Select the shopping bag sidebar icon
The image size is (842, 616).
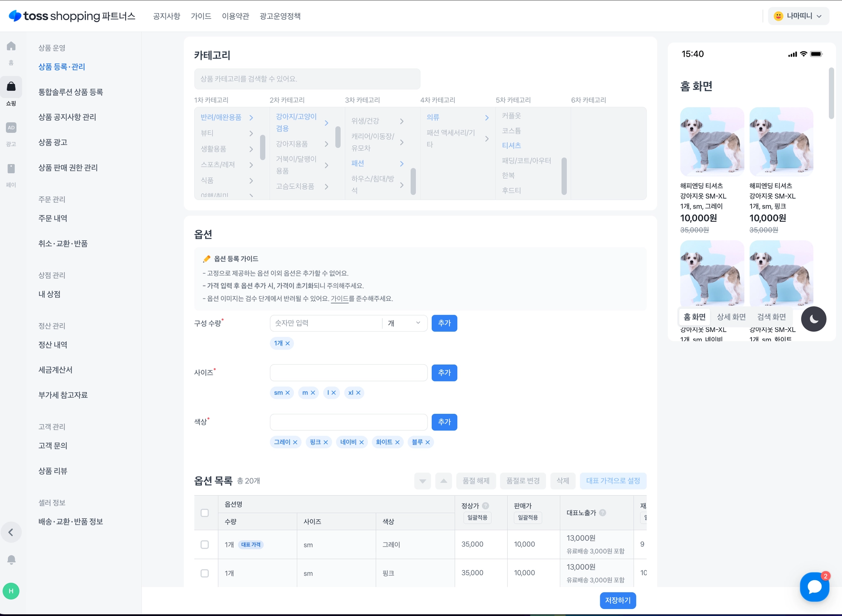point(11,87)
